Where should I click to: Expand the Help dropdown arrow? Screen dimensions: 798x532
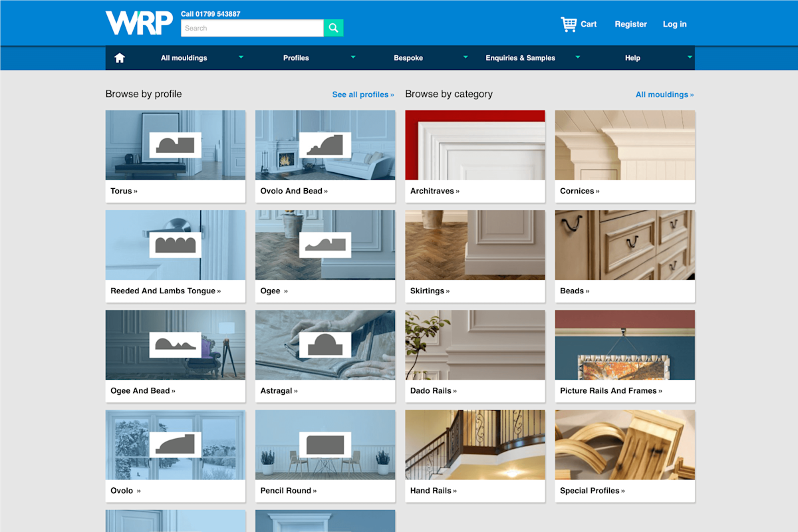690,57
